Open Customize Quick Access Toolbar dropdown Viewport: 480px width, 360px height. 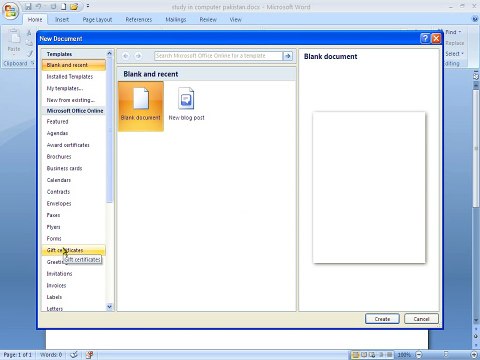tap(88, 6)
